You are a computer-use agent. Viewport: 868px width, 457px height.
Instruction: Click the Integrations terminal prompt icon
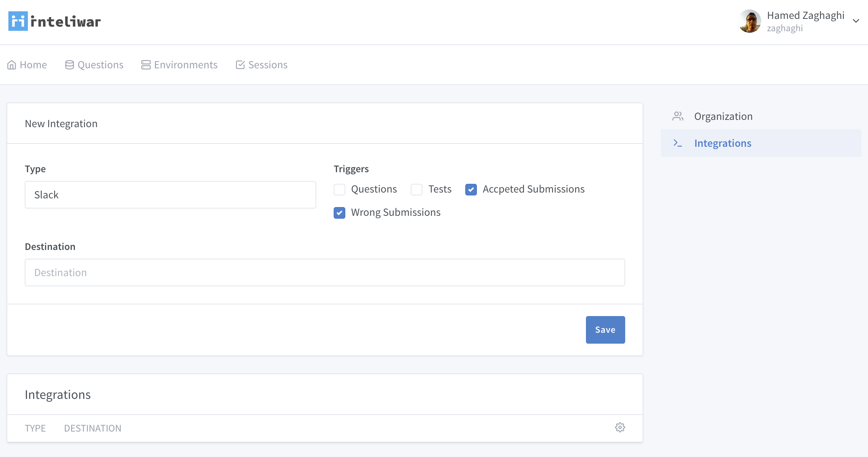[678, 143]
